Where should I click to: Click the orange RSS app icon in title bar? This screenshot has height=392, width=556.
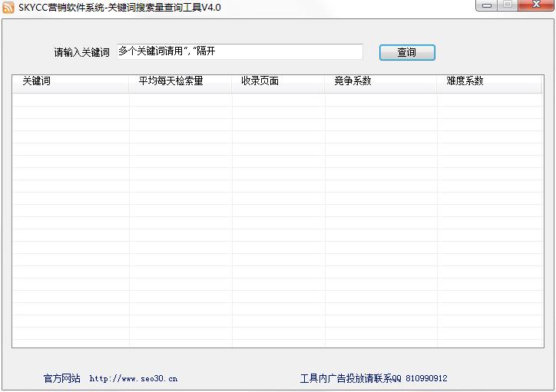(x=8, y=8)
